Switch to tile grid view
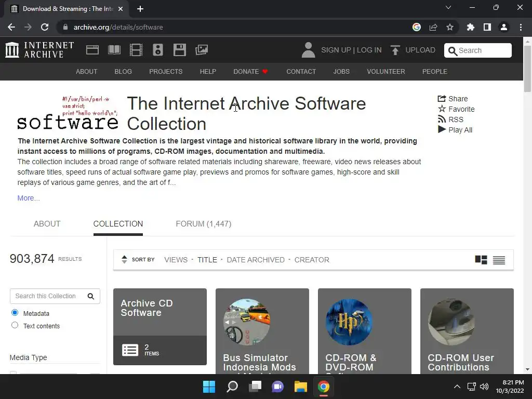Screen dimensions: 532x399 point(481,260)
